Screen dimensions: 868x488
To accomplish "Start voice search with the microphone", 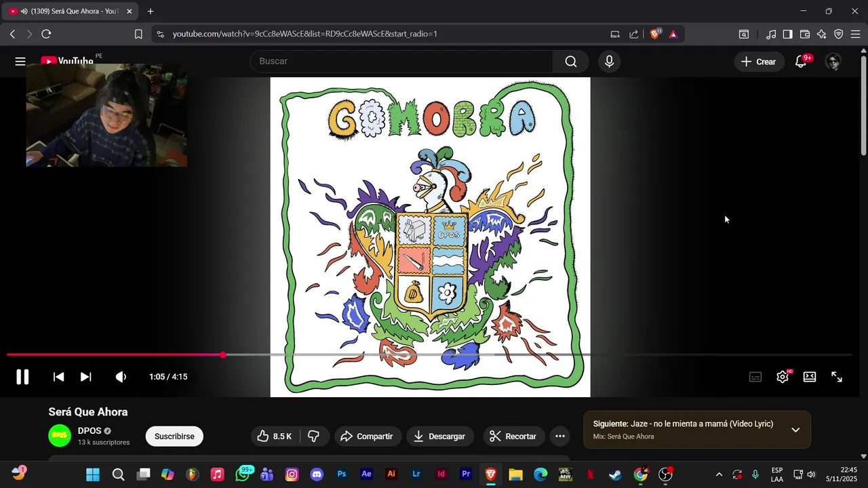I will pyautogui.click(x=609, y=62).
